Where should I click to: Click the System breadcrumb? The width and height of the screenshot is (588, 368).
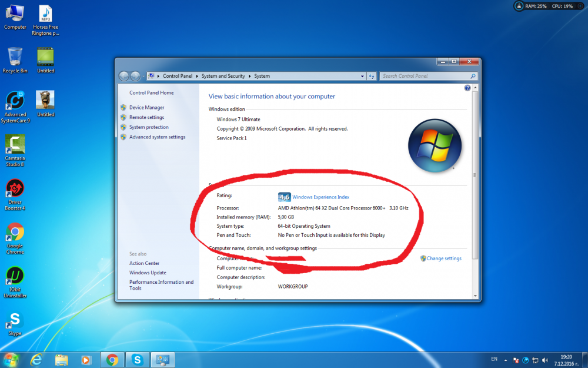coord(262,76)
